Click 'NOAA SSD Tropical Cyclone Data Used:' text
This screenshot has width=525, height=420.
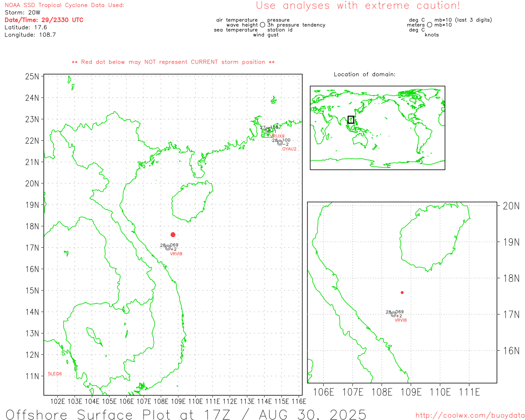[x=64, y=5]
